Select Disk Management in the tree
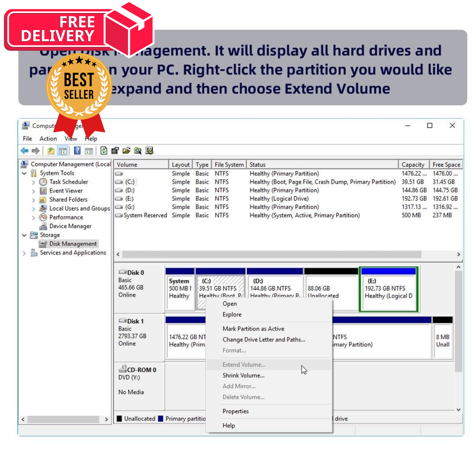This screenshot has height=476, width=476. tap(73, 244)
